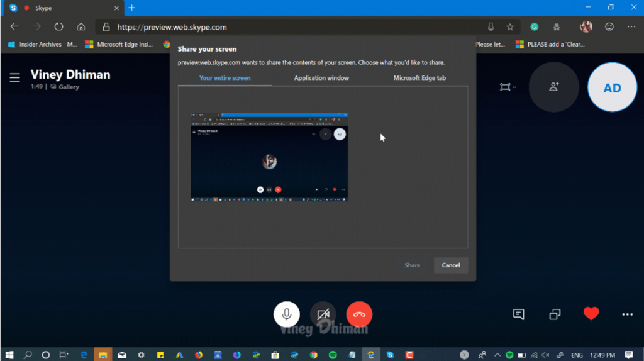Click the Share button in dialog

pyautogui.click(x=412, y=265)
